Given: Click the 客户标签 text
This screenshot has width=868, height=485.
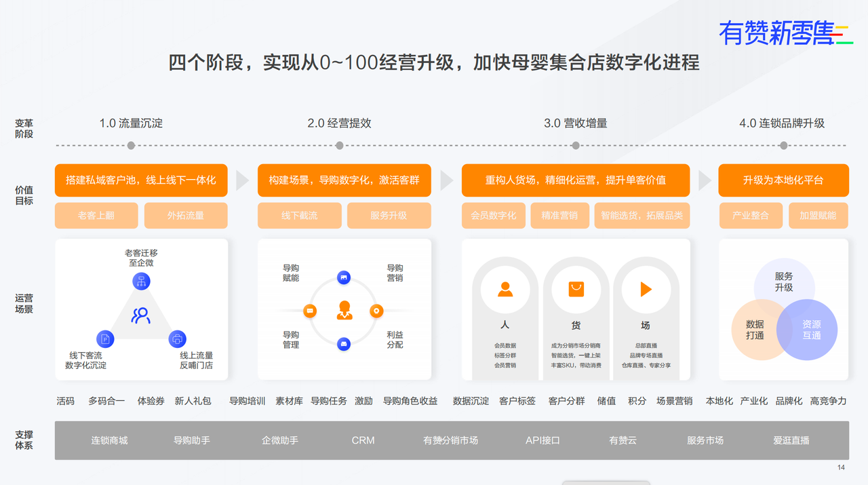Looking at the screenshot, I should pyautogui.click(x=517, y=401).
